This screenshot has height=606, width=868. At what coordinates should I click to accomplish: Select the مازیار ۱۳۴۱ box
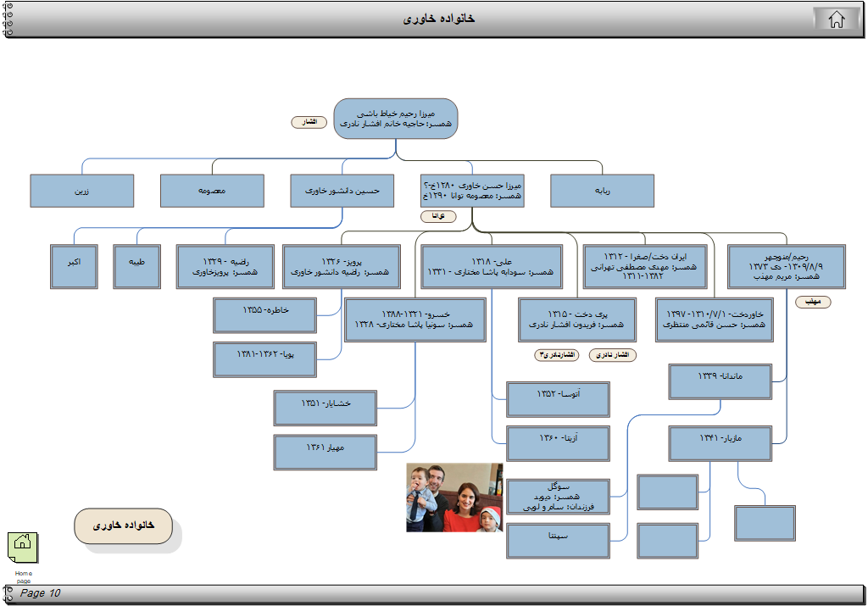pyautogui.click(x=720, y=443)
